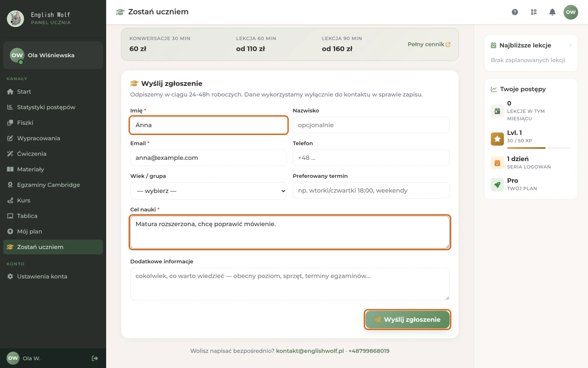Open the Wiek / grupa dropdown
588x368 pixels.
(209, 191)
